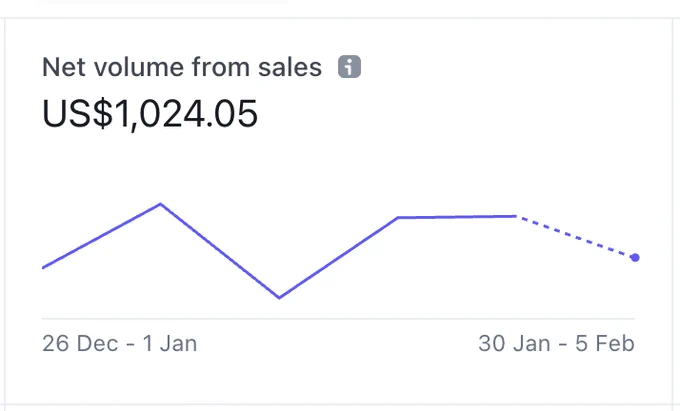Click the lowest dip of the chart line

(279, 297)
